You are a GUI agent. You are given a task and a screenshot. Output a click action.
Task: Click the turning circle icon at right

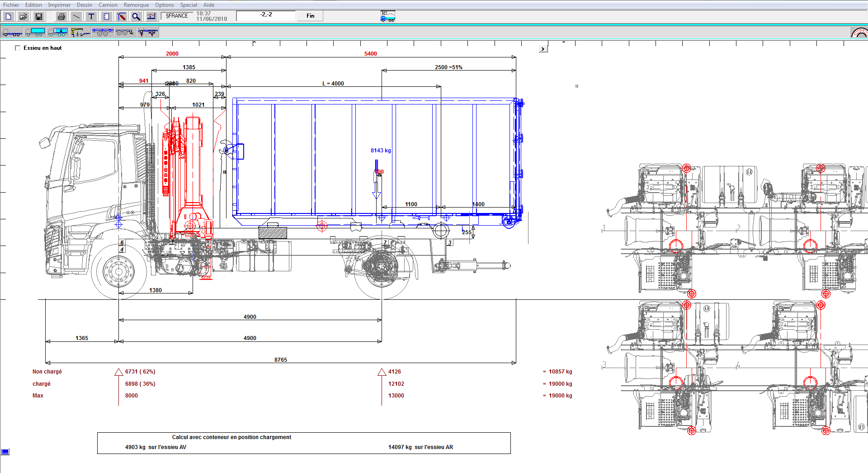[859, 33]
